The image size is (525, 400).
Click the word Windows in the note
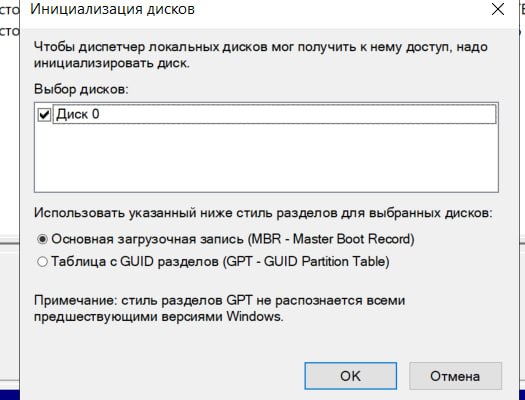pyautogui.click(x=254, y=316)
